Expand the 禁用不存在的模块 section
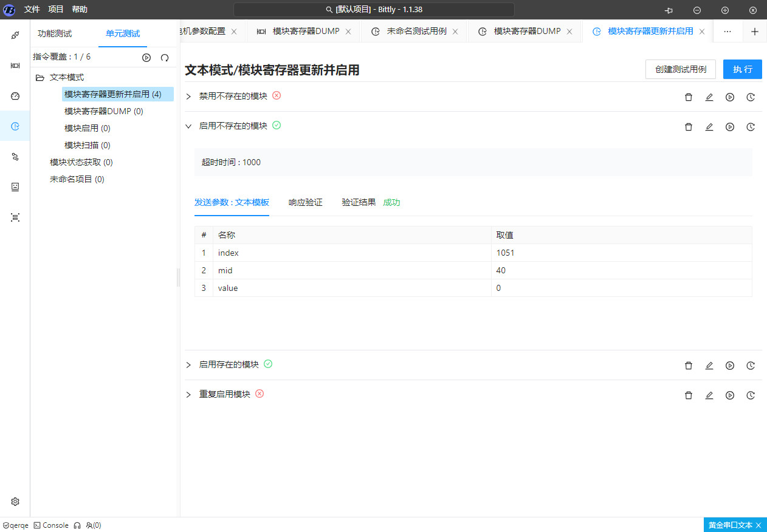Viewport: 767px width, 532px height. pyautogui.click(x=188, y=96)
